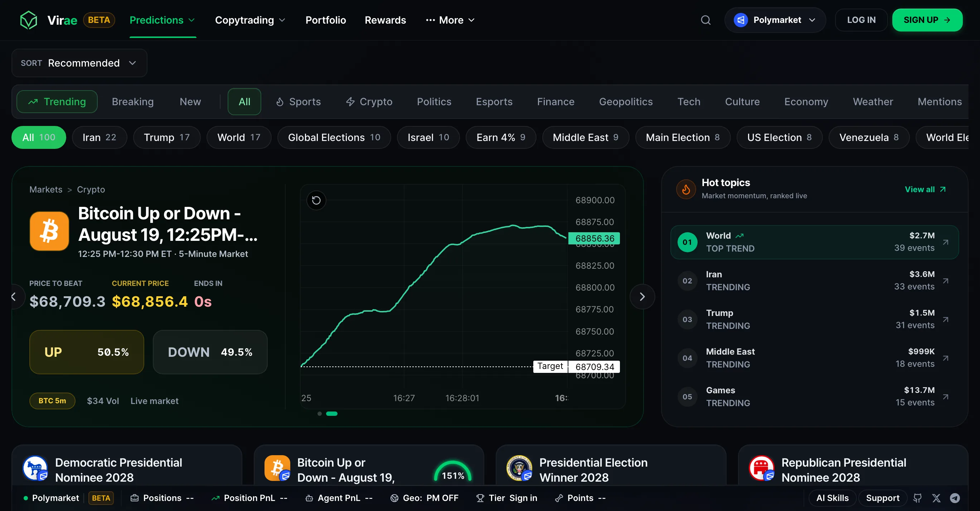980x511 pixels.
Task: Click the LOG IN button
Action: tap(861, 20)
